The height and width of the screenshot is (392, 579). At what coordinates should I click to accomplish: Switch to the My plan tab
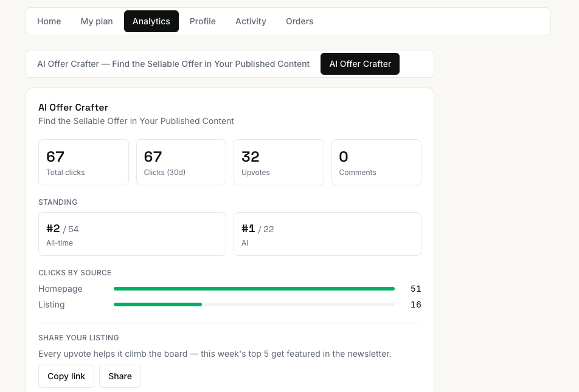(97, 21)
